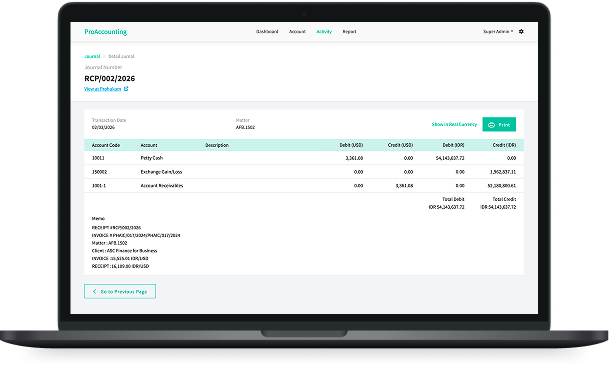Open the Dashboard menu
609x366 pixels.
click(x=267, y=31)
